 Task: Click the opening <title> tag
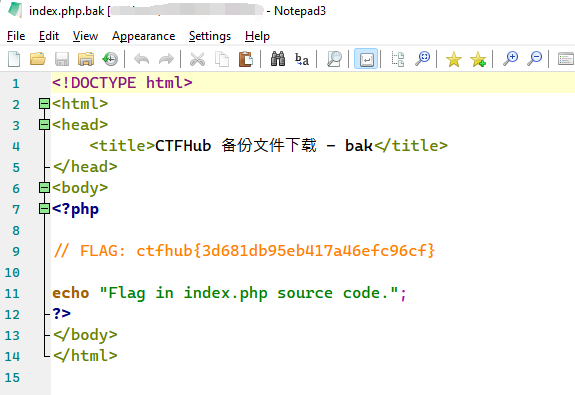pos(122,146)
